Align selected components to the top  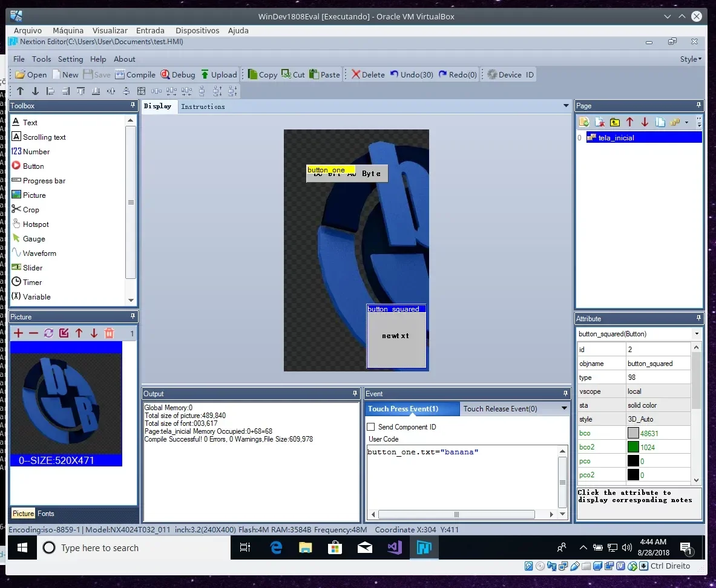pyautogui.click(x=81, y=91)
